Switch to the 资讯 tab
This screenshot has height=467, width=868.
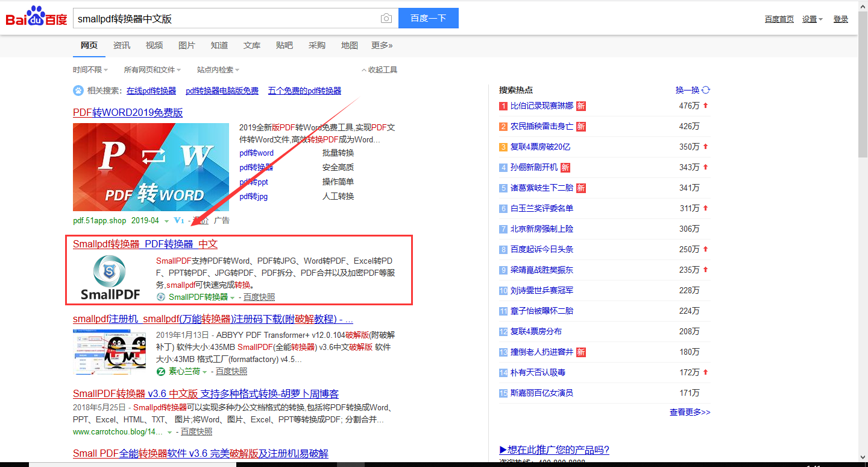tap(122, 45)
